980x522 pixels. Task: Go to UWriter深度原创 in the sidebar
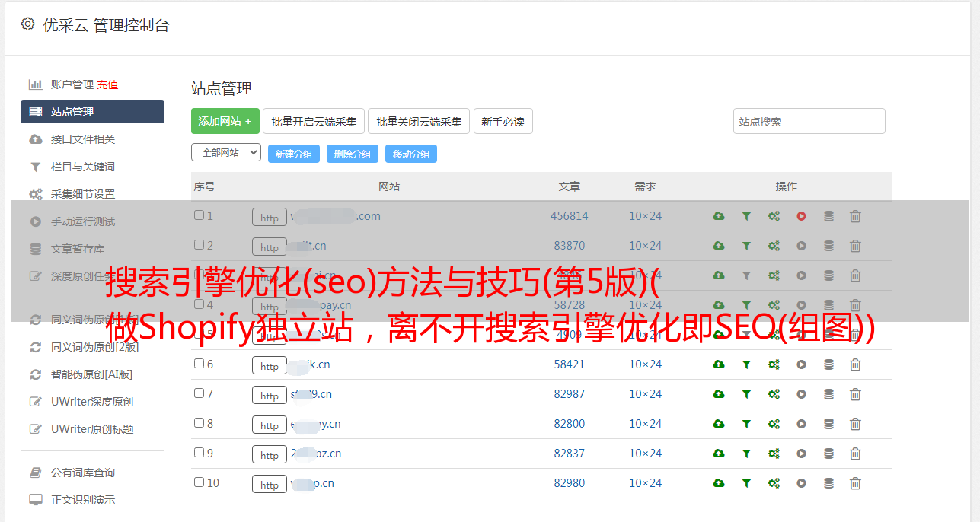click(x=92, y=402)
